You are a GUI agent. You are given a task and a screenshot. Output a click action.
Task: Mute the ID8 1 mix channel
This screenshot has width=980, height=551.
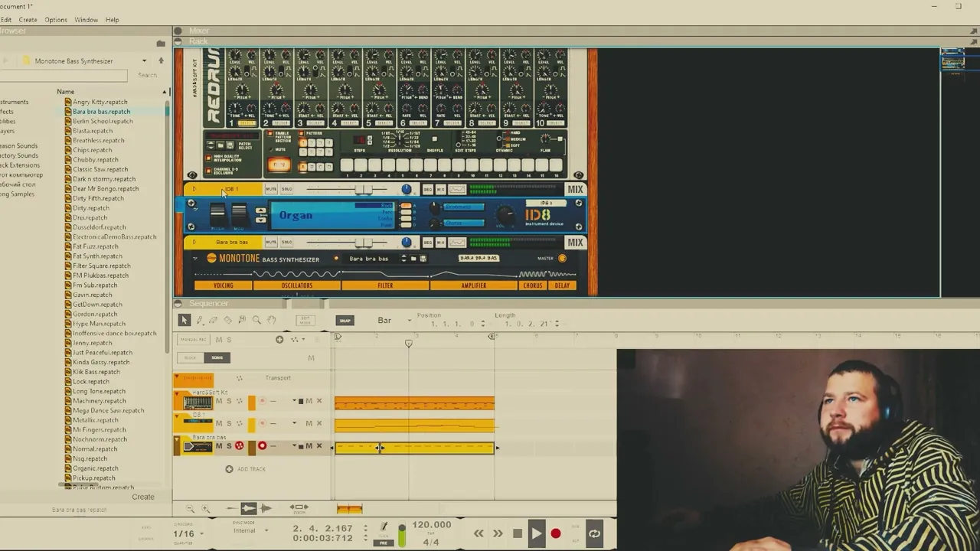point(271,189)
